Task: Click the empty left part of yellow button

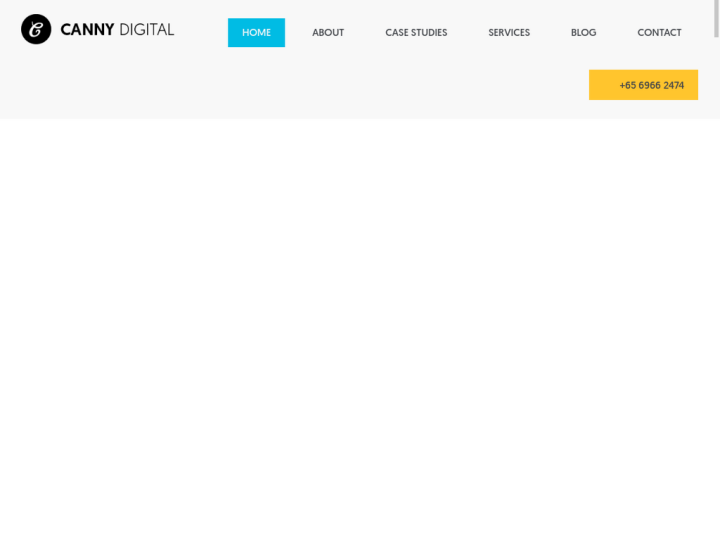Action: [x=602, y=85]
